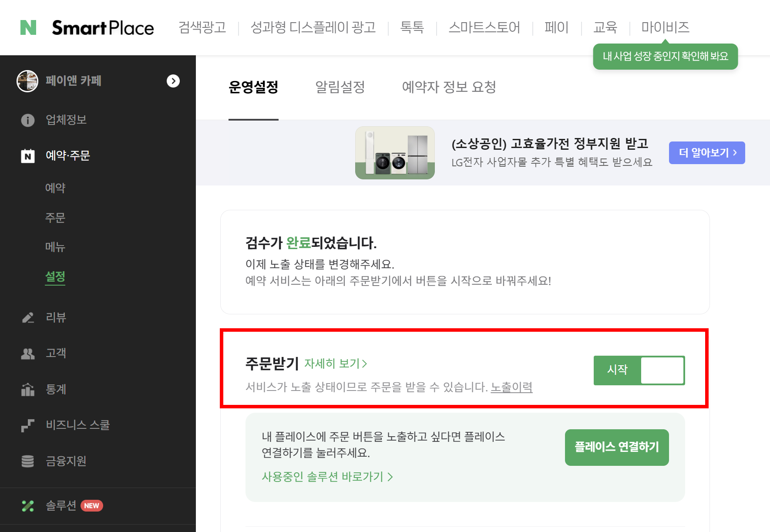The image size is (770, 532).
Task: Expand the business switcher arrow
Action: tap(173, 81)
